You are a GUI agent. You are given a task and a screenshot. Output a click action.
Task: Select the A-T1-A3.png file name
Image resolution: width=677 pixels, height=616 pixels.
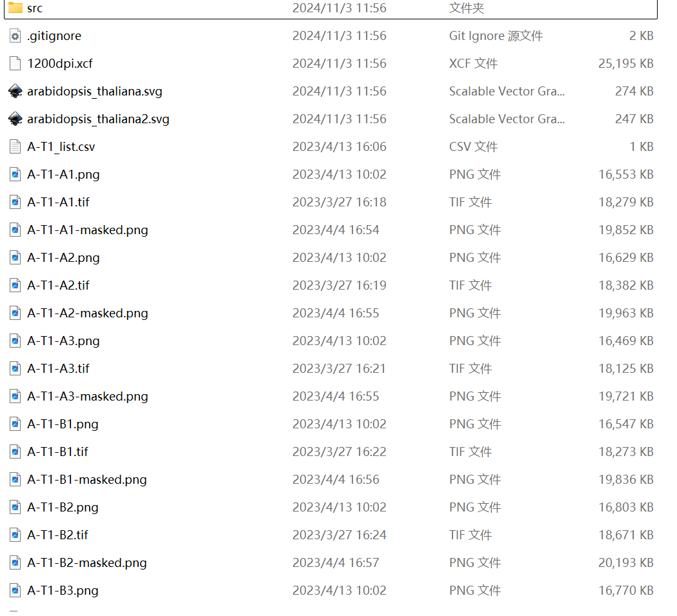tap(63, 341)
